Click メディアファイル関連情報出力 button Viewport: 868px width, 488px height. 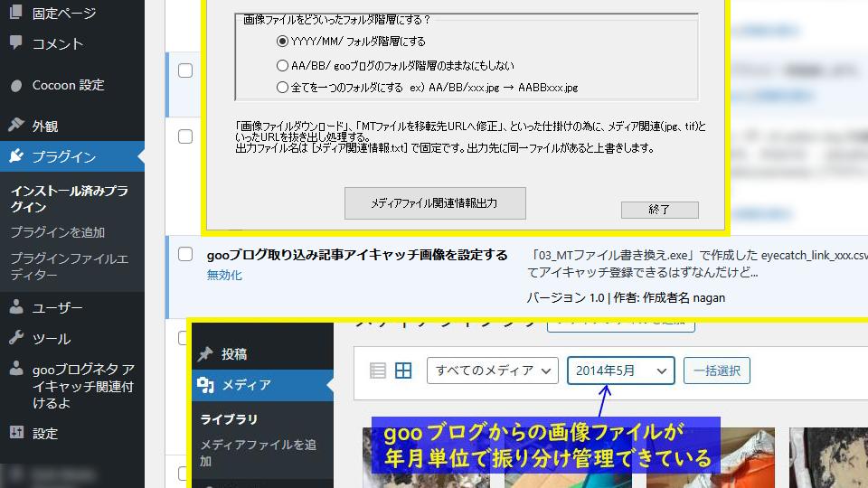click(x=435, y=203)
